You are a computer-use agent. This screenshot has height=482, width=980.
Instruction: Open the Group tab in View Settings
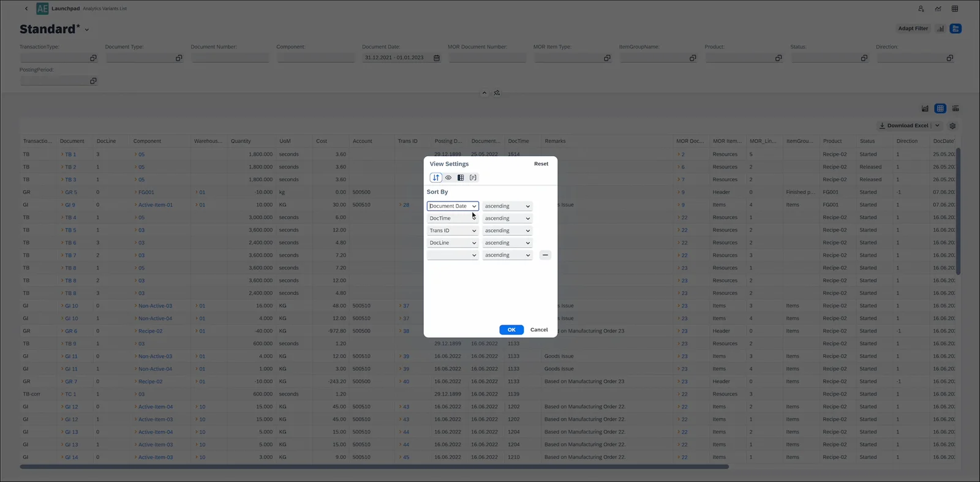[x=473, y=178]
